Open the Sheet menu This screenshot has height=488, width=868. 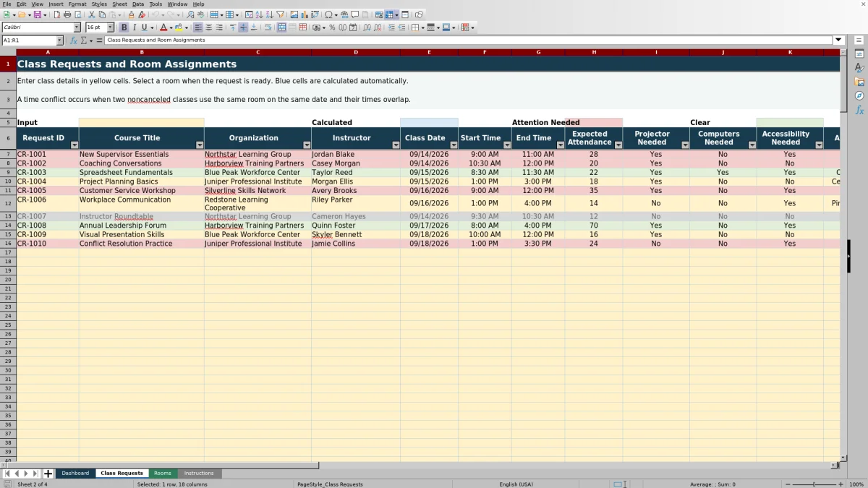119,4
